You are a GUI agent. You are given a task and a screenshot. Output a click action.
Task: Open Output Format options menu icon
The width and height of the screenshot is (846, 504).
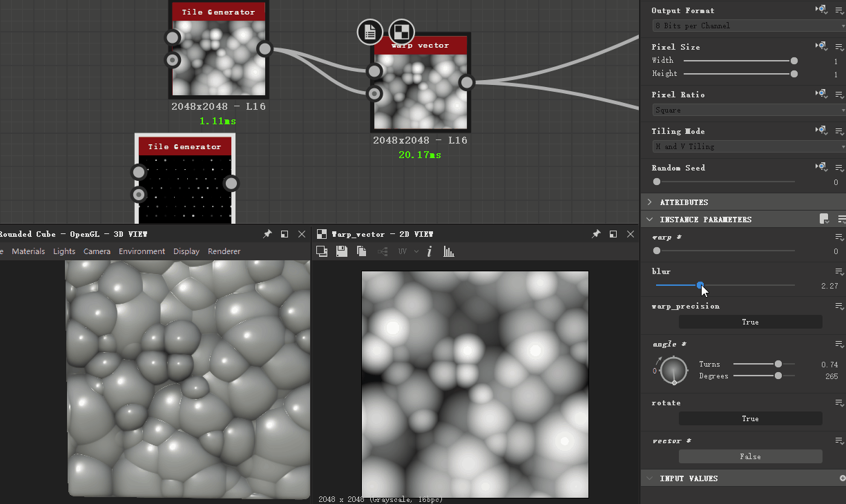[x=839, y=10]
